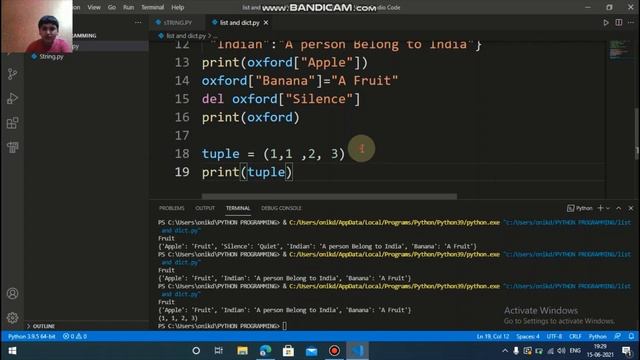Open the Windows Start menu

point(12,351)
